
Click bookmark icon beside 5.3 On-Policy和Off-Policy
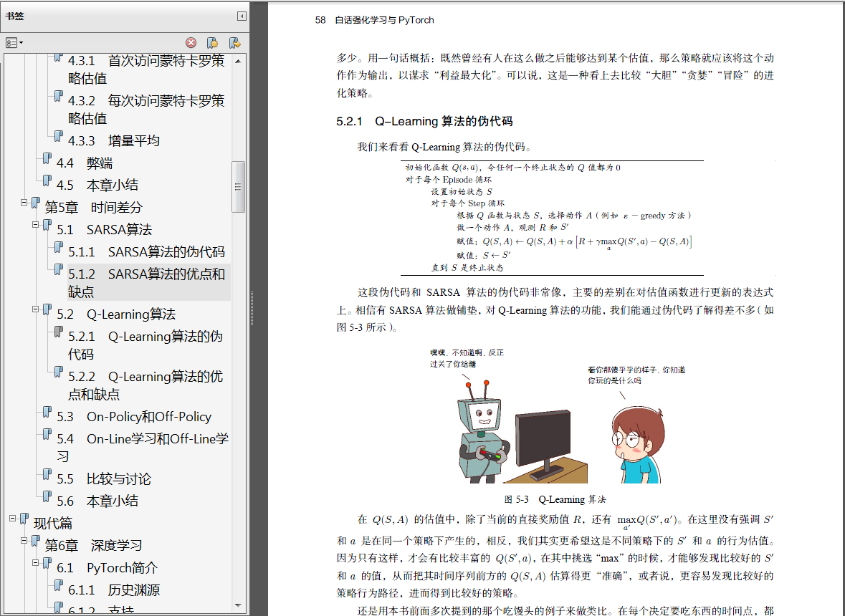coord(47,413)
